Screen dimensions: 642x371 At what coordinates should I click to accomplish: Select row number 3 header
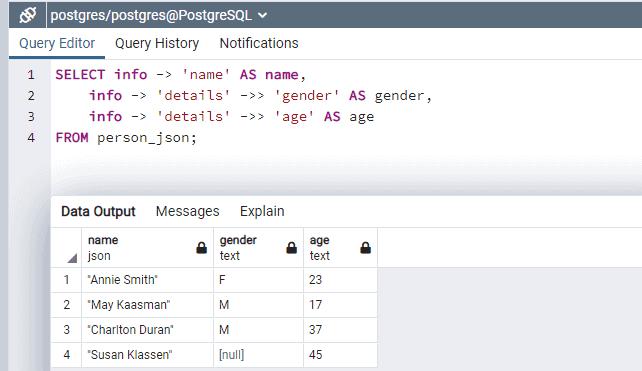(66, 330)
